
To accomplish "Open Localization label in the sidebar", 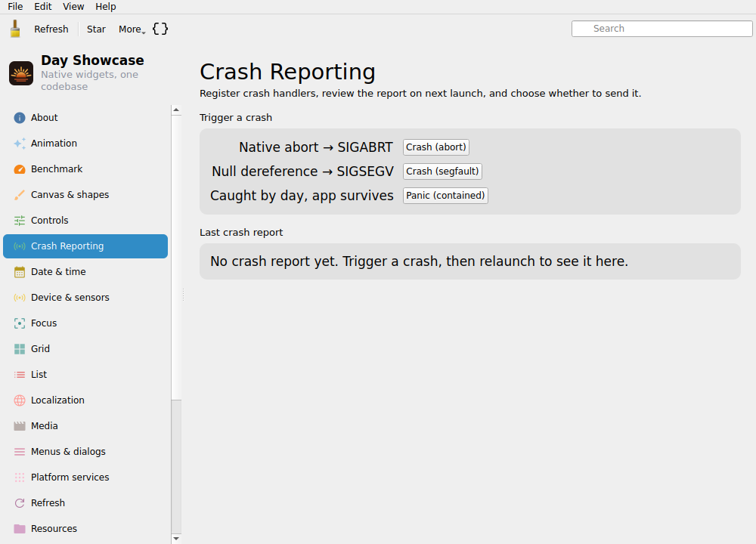I will [x=58, y=400].
